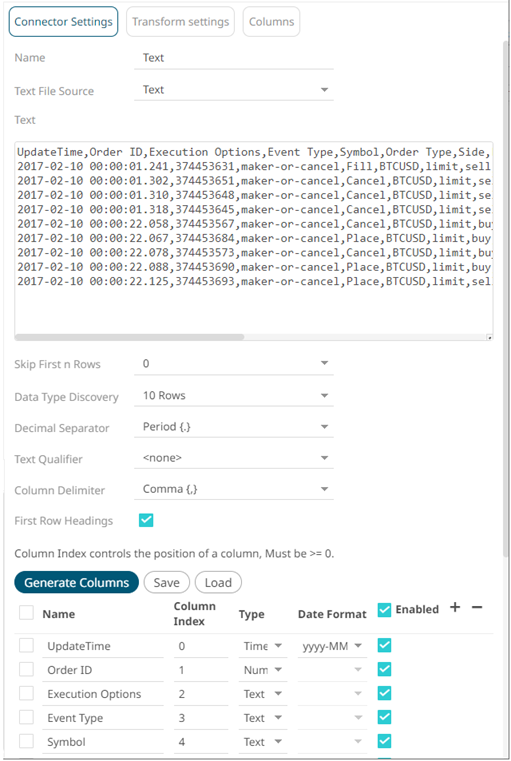Expand the Decimal Separator dropdown
This screenshot has width=511, height=761.
(x=233, y=427)
